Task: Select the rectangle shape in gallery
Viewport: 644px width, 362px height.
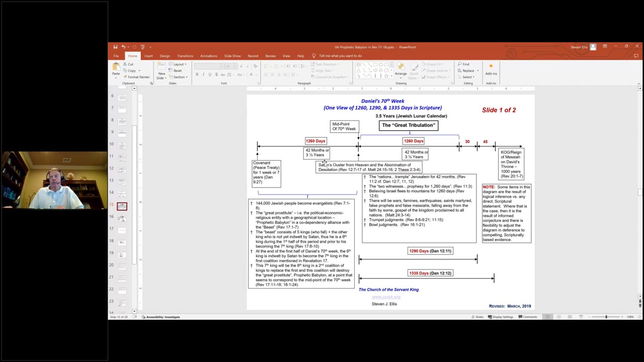Action: point(375,65)
